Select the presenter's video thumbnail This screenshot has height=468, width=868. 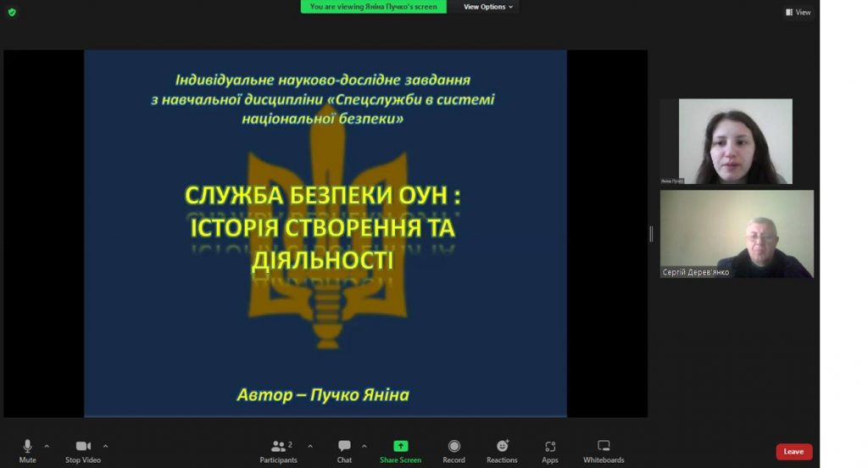pos(726,142)
